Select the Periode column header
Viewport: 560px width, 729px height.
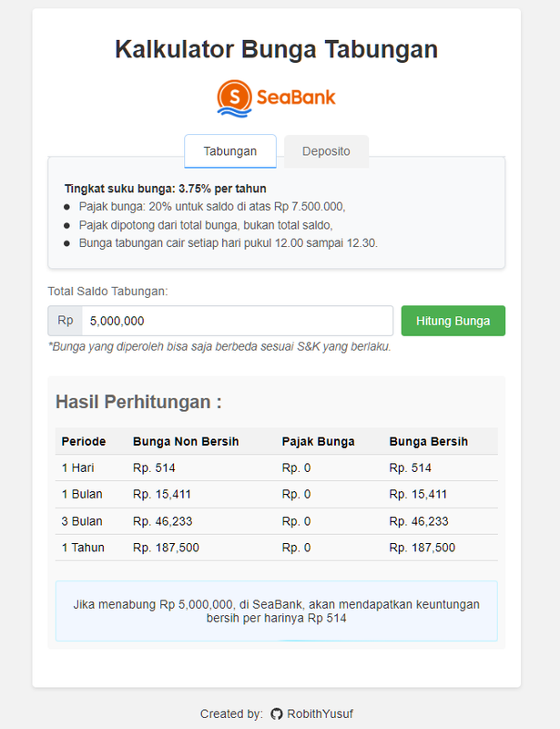[84, 441]
